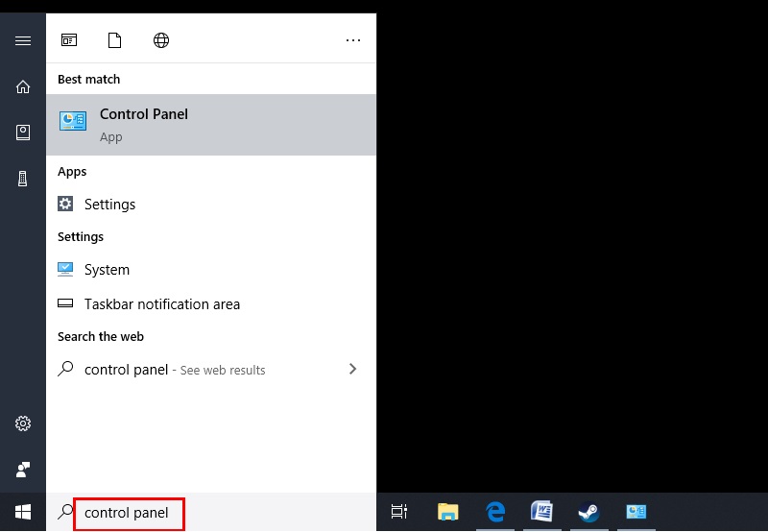
Task: Open the System settings result
Action: [211, 270]
